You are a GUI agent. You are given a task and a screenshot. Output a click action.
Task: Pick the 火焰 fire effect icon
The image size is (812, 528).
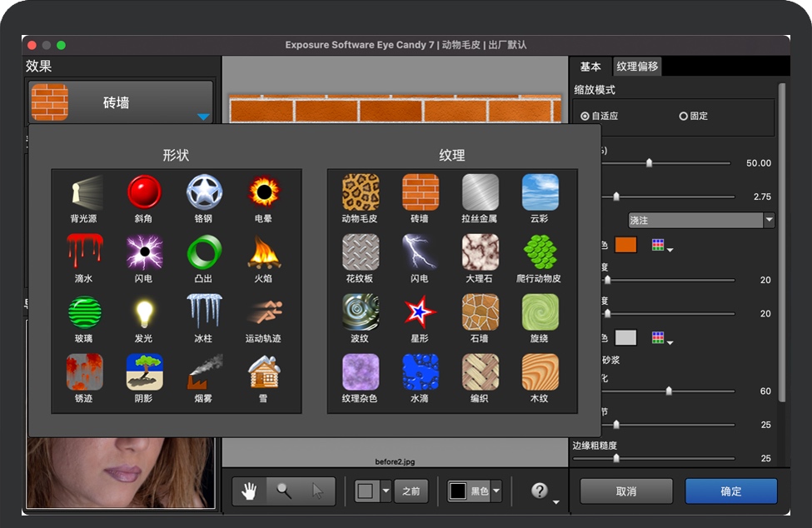coord(264,252)
